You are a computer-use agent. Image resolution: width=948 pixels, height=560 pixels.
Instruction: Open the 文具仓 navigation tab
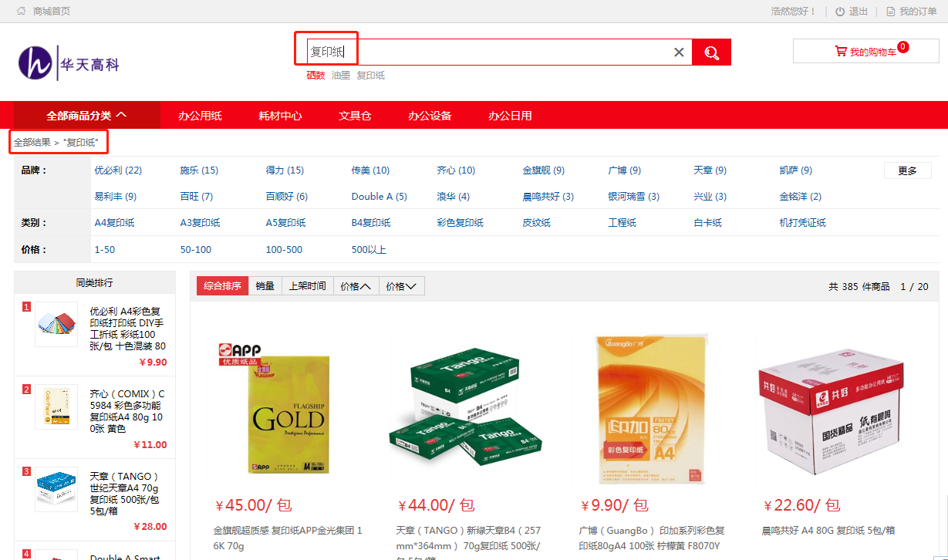tap(355, 116)
